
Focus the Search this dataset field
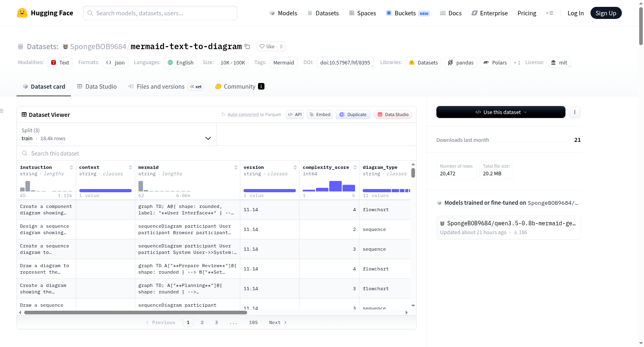click(x=217, y=154)
